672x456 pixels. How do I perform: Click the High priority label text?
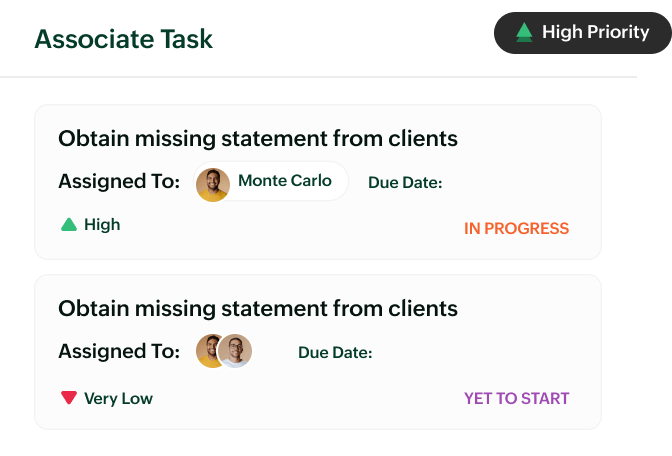102,225
